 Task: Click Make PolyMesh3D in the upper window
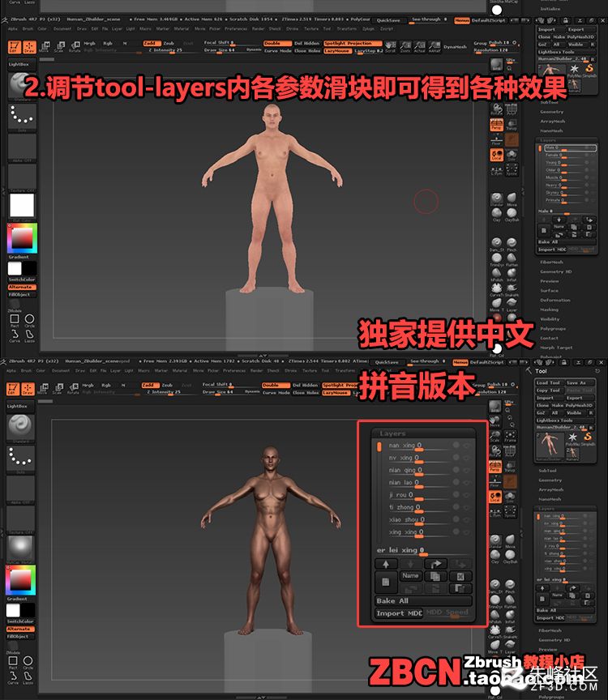[x=574, y=37]
